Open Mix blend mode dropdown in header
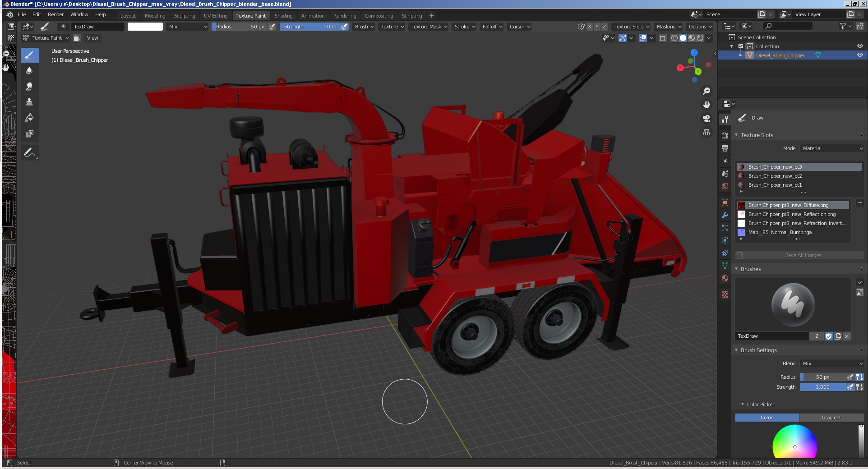The height and width of the screenshot is (469, 868). point(188,27)
